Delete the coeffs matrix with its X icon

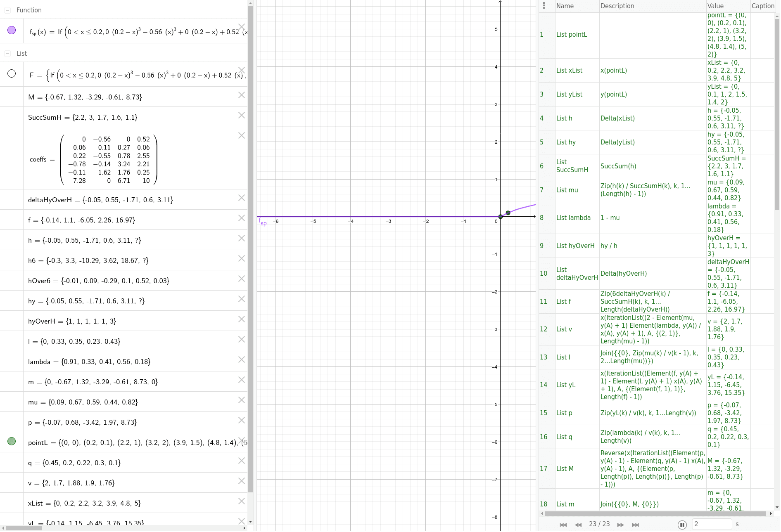(x=242, y=135)
